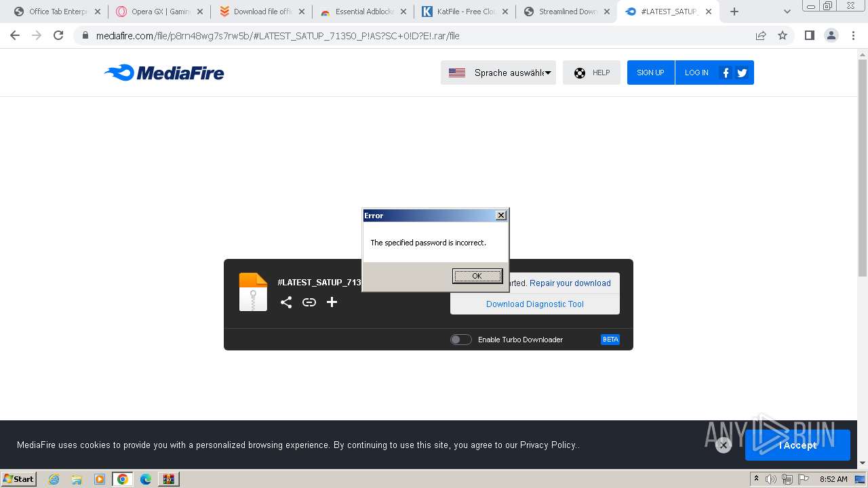The width and height of the screenshot is (868, 488).
Task: Click the MediaFire logo
Action: [164, 73]
